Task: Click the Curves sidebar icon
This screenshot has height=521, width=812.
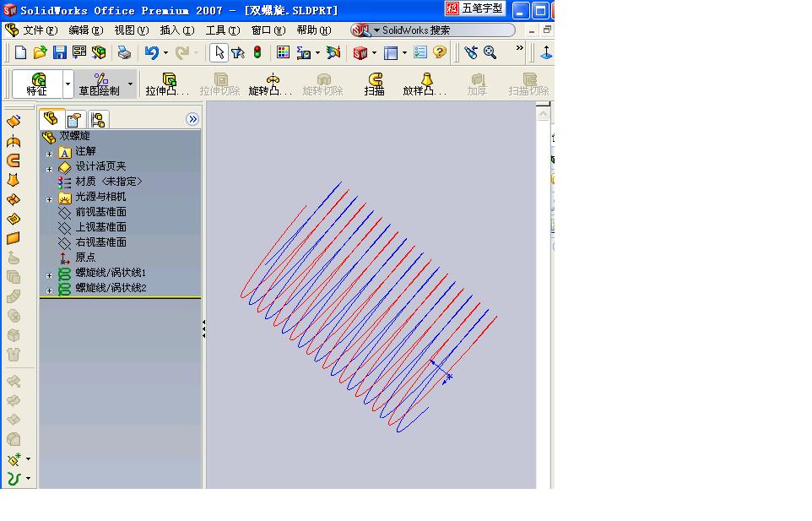Action: click(x=14, y=479)
